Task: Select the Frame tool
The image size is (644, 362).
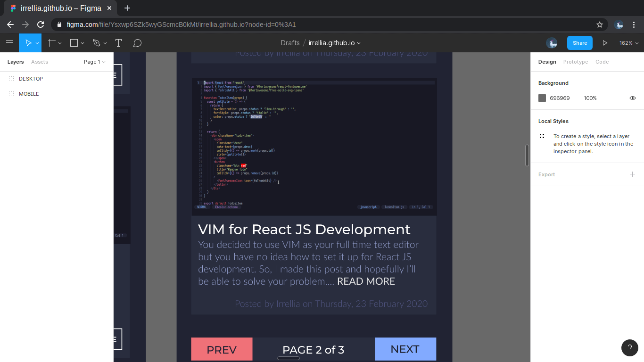Action: tap(52, 43)
